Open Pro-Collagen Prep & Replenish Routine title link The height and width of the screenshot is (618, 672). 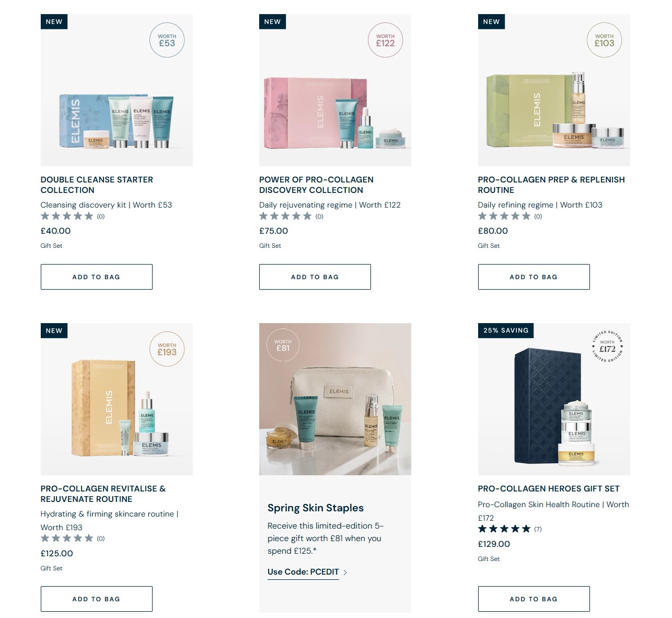click(x=551, y=185)
